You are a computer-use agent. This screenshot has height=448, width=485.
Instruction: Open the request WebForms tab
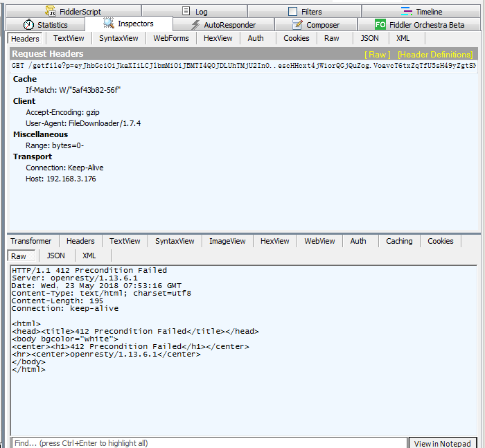coord(171,38)
